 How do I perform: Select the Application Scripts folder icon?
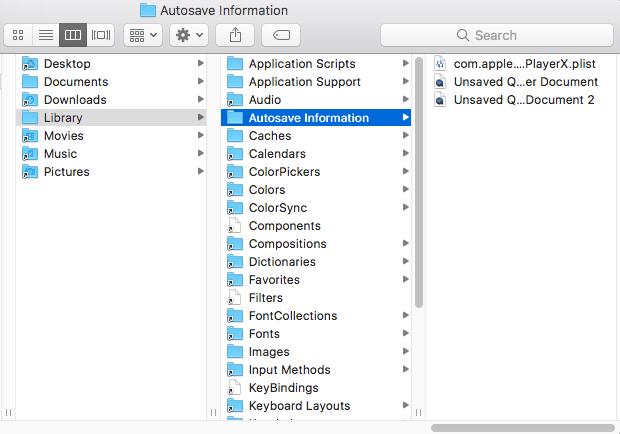[x=235, y=64]
